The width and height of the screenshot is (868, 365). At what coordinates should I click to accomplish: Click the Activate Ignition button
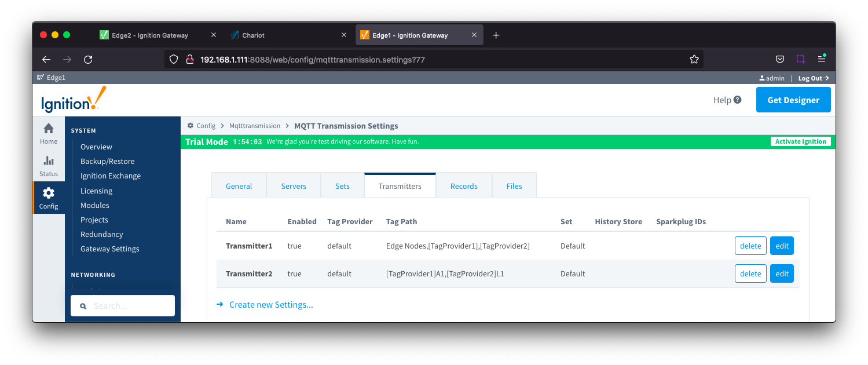click(x=800, y=141)
